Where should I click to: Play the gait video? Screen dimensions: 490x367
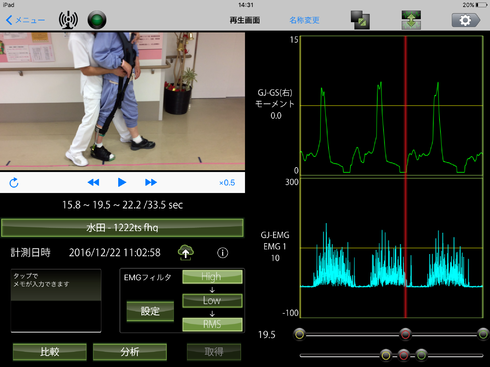click(x=122, y=182)
